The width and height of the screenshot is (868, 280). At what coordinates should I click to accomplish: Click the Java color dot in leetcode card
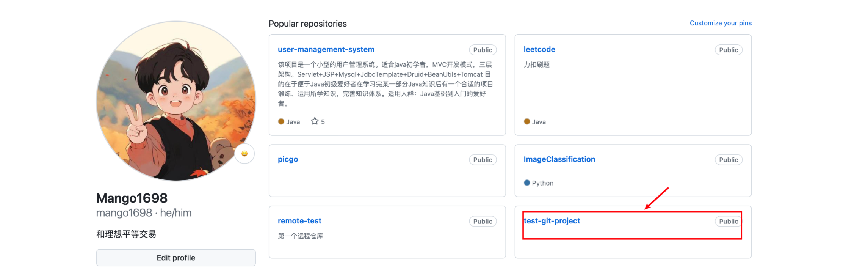(527, 121)
